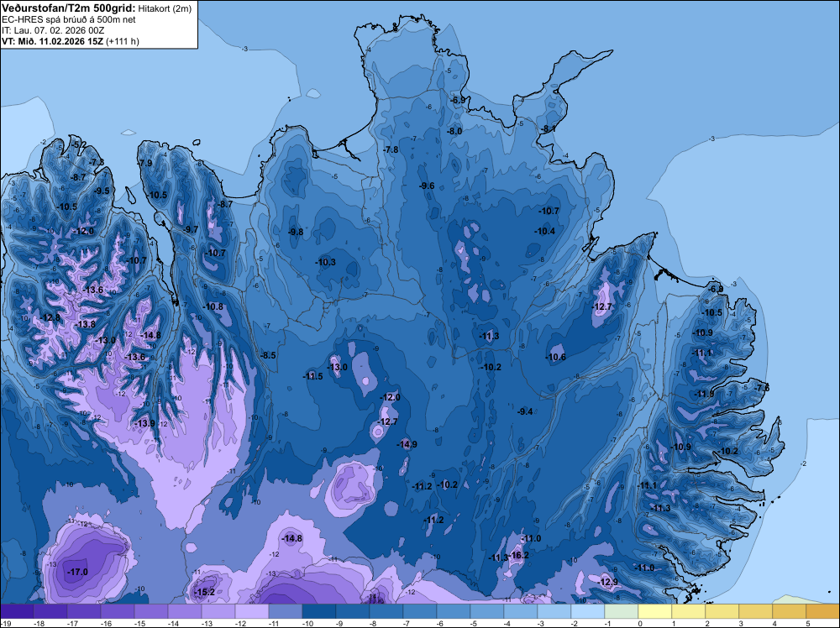Click the '-10.6' temperature label
This screenshot has width=840, height=628.
click(x=555, y=357)
